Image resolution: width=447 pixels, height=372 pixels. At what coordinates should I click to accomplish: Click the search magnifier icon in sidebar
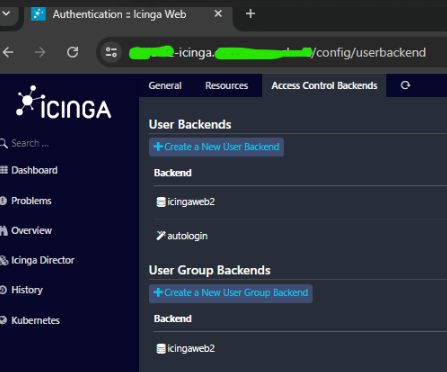[x=4, y=143]
